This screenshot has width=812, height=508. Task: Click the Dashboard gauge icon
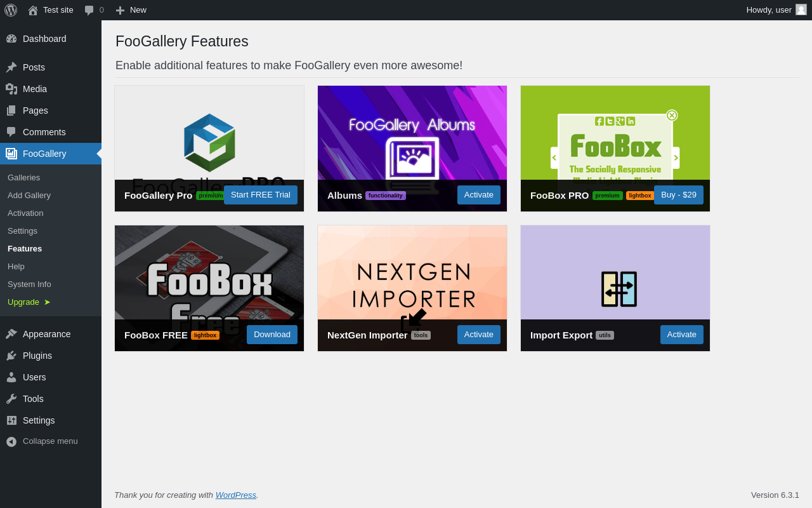click(x=11, y=39)
